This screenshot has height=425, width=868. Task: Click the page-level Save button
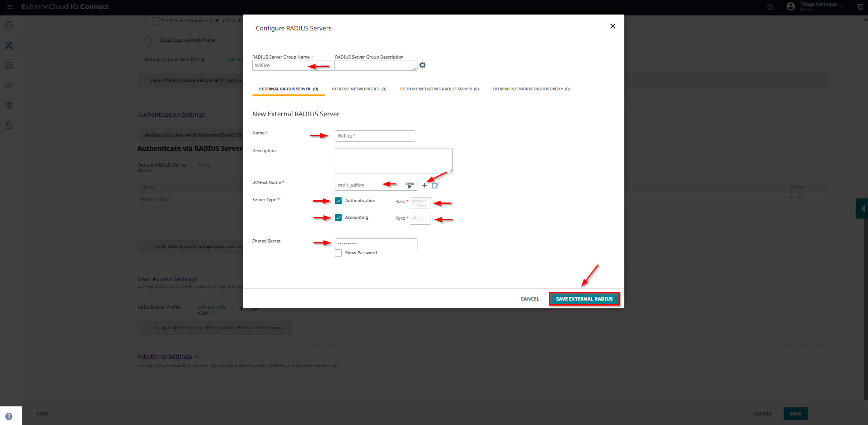click(795, 414)
